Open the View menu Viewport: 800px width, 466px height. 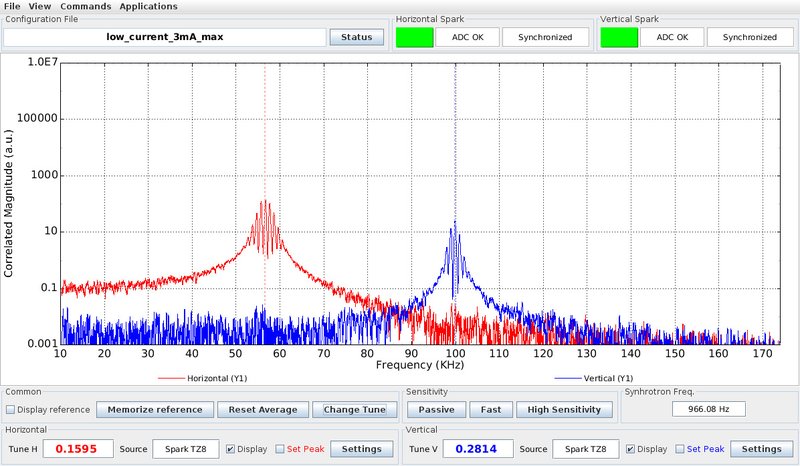point(39,6)
